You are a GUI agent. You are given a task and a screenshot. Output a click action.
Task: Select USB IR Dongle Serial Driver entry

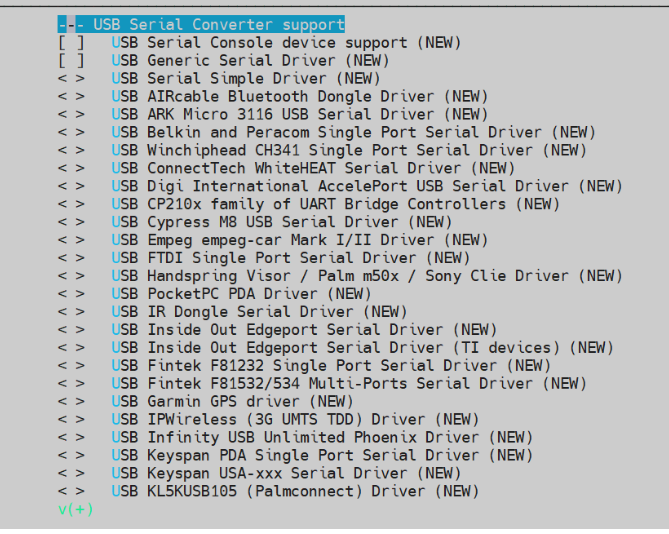[x=259, y=312]
